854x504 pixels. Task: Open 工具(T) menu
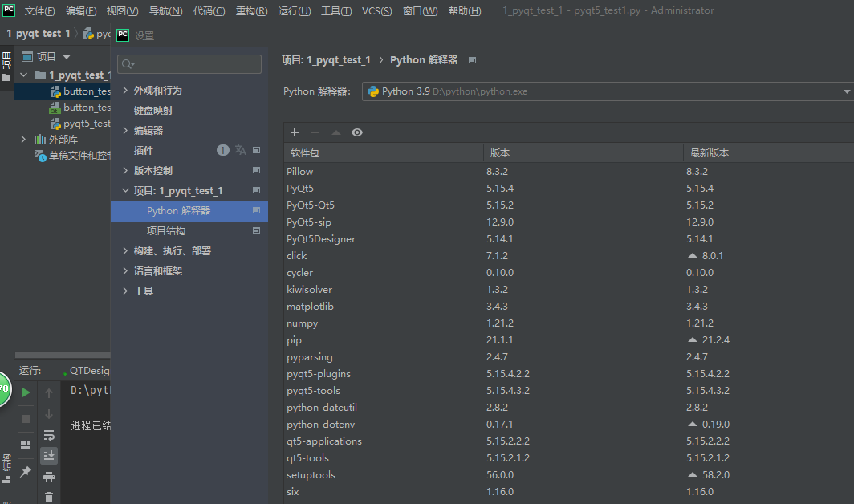click(x=336, y=11)
